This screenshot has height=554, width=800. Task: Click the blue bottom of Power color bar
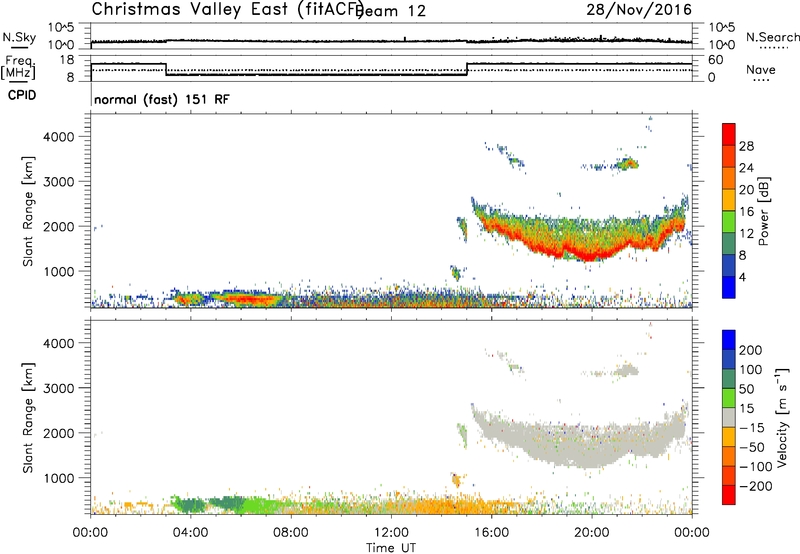(729, 287)
